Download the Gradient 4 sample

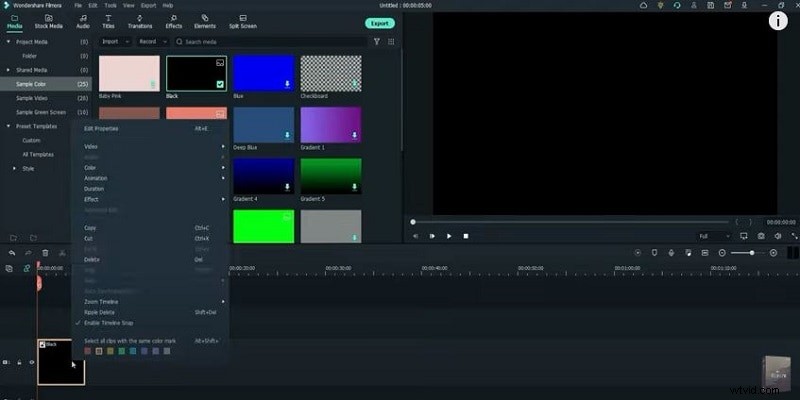click(x=287, y=187)
